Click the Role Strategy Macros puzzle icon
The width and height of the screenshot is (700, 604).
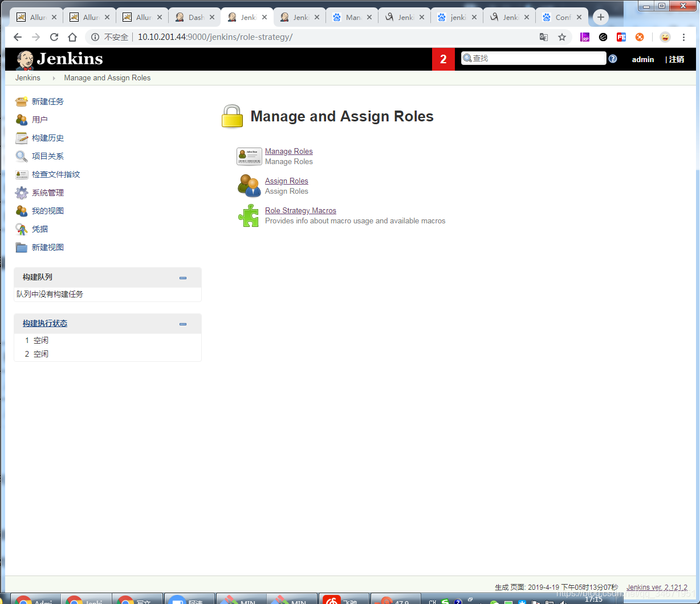coord(249,215)
